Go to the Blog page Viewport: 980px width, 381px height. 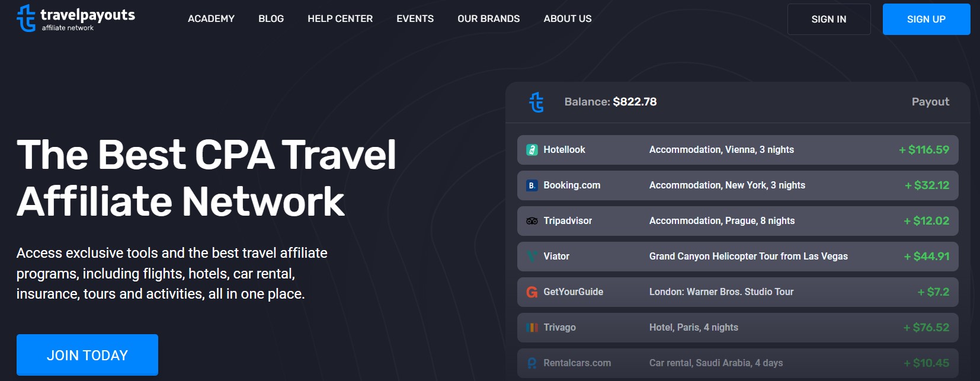271,19
